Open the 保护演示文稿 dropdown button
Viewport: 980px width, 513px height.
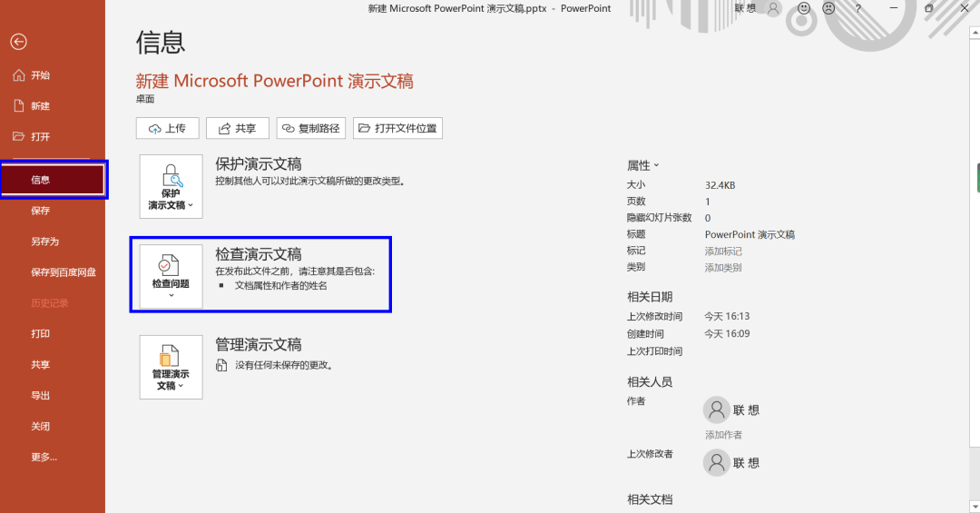coord(171,186)
